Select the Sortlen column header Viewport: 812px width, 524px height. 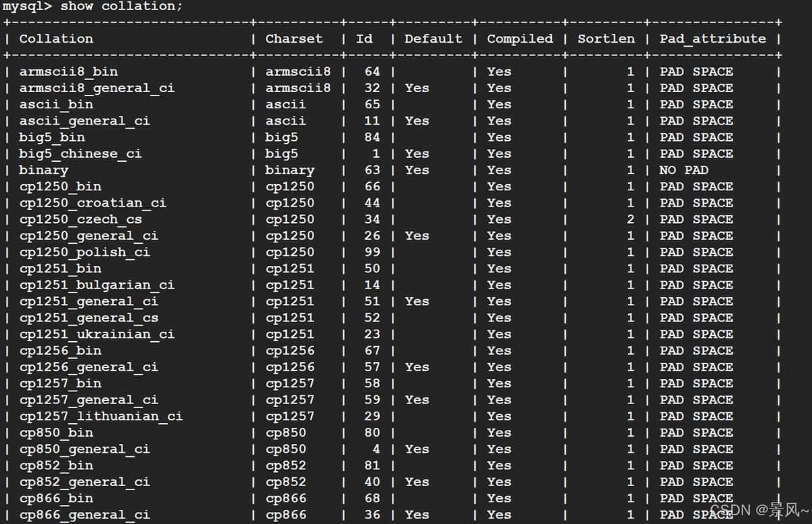coord(606,39)
